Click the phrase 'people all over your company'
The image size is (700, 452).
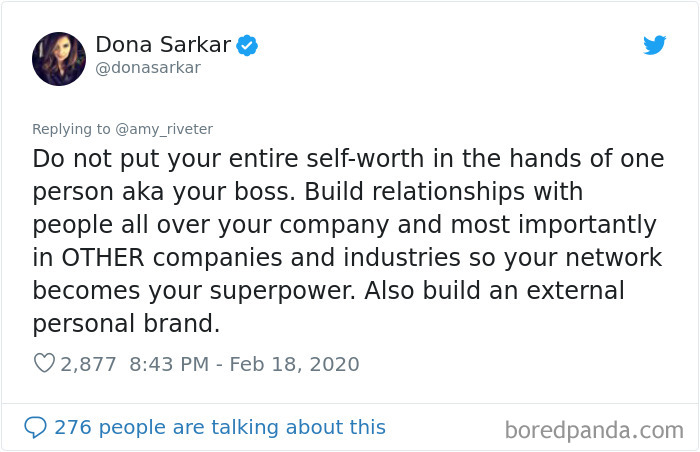click(x=211, y=225)
